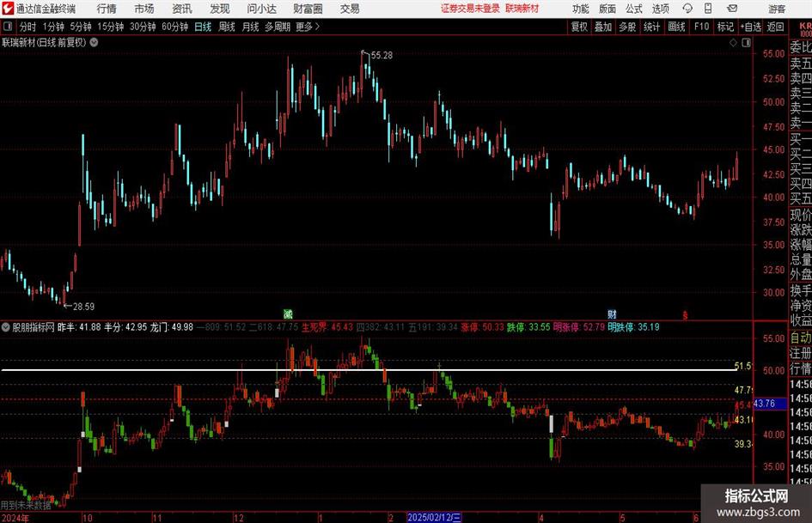The height and width of the screenshot is (523, 812).
Task: Click the 复权 toolbar button
Action: pos(579,27)
